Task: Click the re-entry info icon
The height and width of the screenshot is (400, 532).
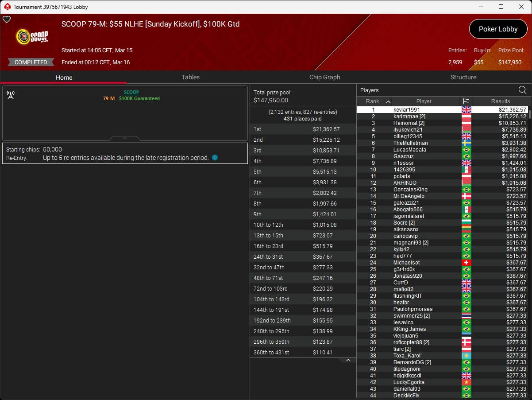Action: pyautogui.click(x=215, y=158)
